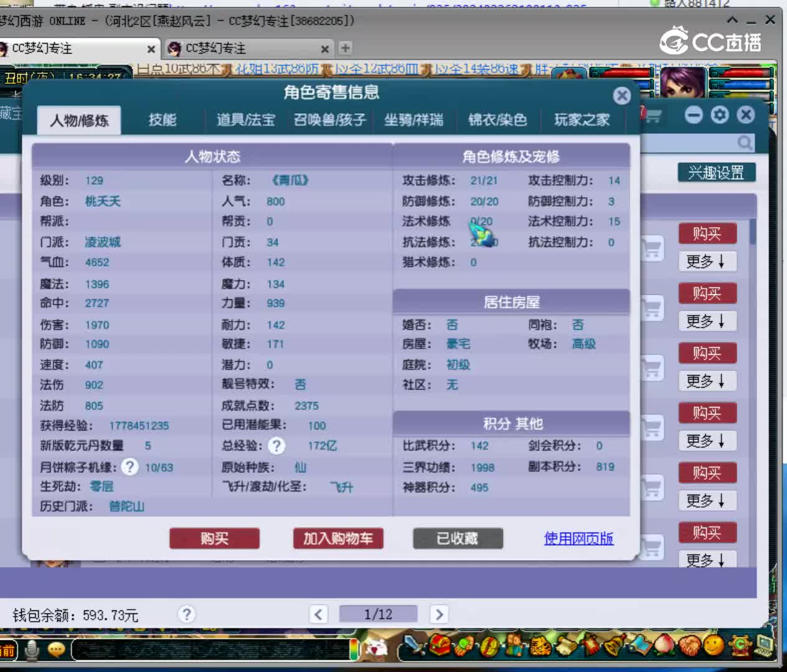Click the microphone voice icon
This screenshot has width=787, height=672.
click(x=32, y=650)
